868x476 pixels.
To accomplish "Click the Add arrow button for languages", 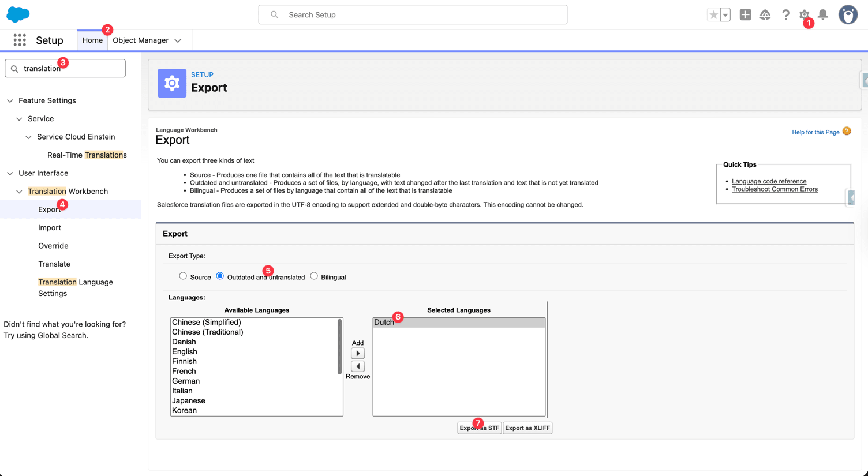I will pos(358,353).
